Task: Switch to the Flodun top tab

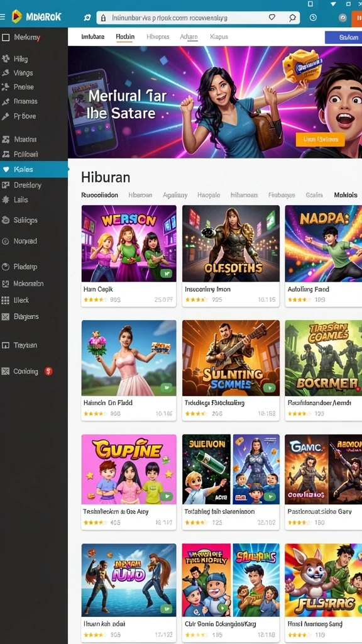Action: pyautogui.click(x=125, y=36)
